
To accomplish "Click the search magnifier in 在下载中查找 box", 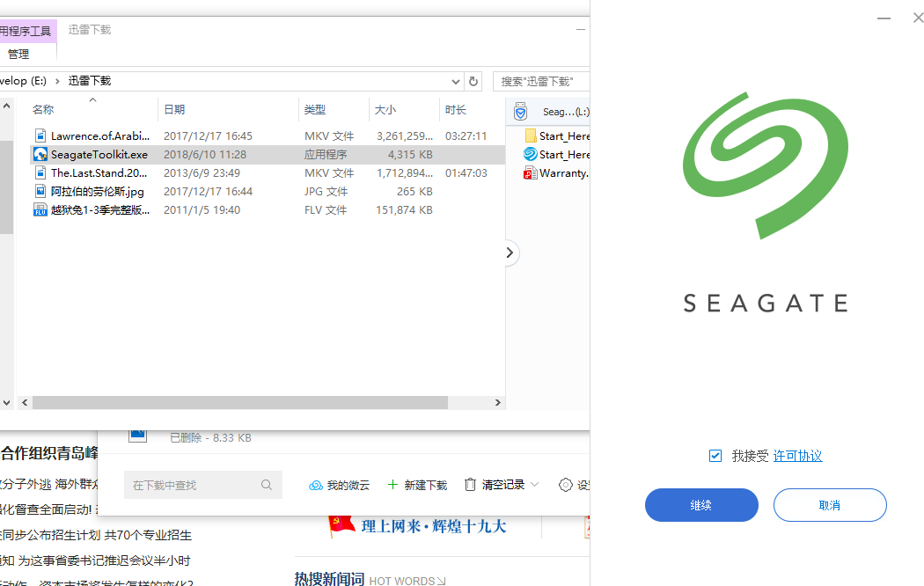I will coord(267,485).
